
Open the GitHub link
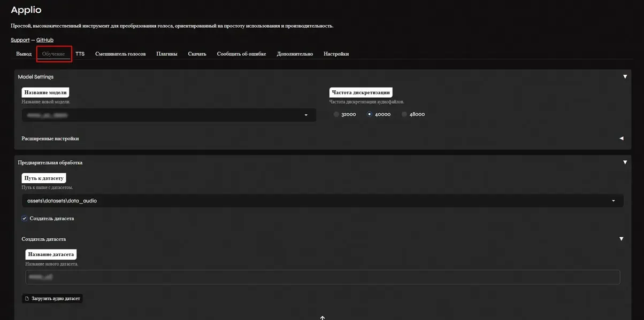(x=45, y=40)
